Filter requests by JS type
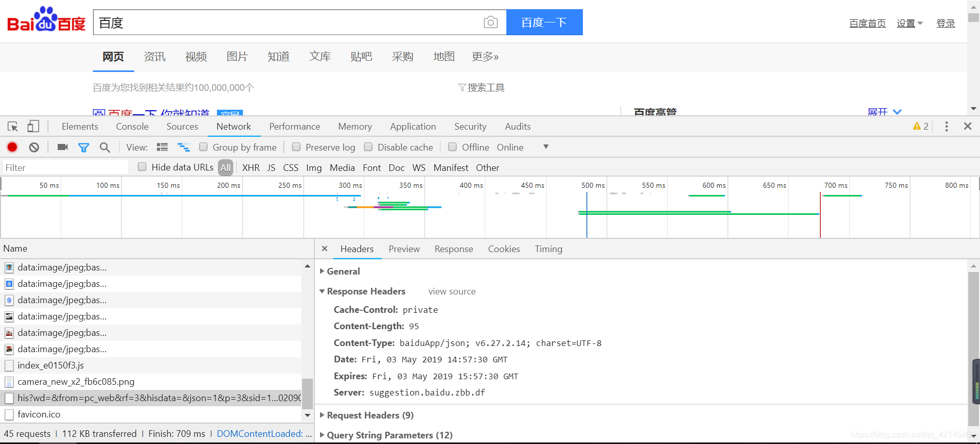The width and height of the screenshot is (980, 444). pos(271,168)
